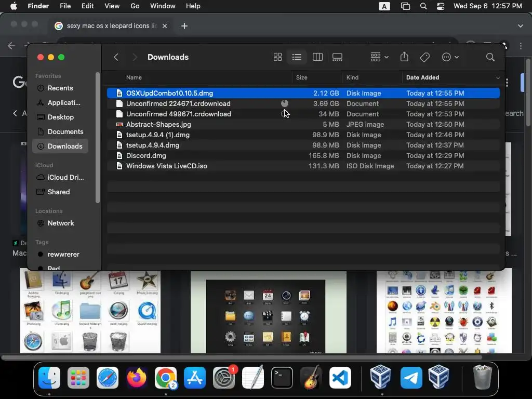
Task: Open Control Center in menu bar
Action: [441, 6]
